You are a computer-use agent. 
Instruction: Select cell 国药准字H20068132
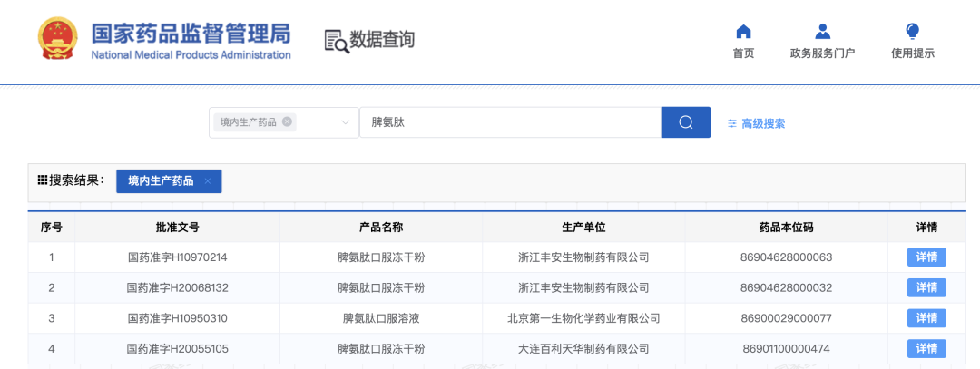click(x=178, y=287)
